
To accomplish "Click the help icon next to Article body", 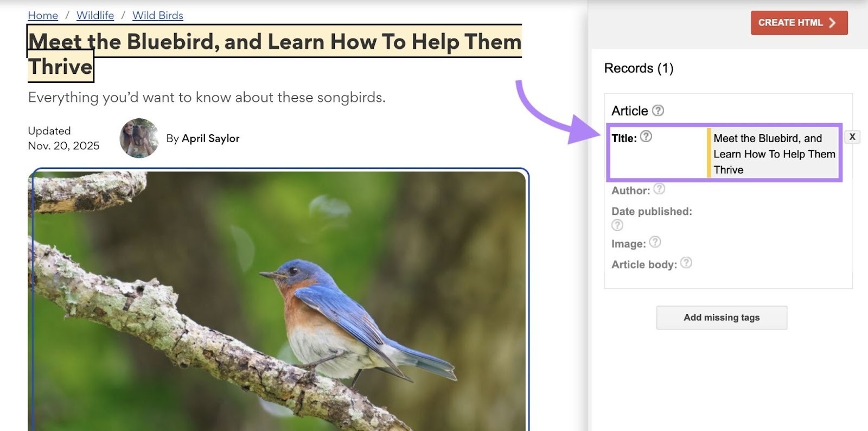I will pos(686,263).
